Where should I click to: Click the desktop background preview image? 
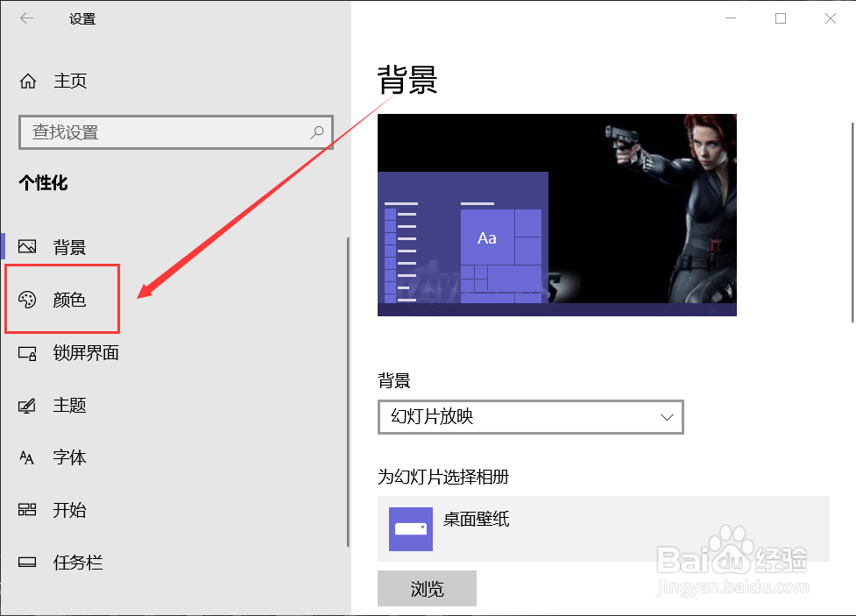pos(557,215)
